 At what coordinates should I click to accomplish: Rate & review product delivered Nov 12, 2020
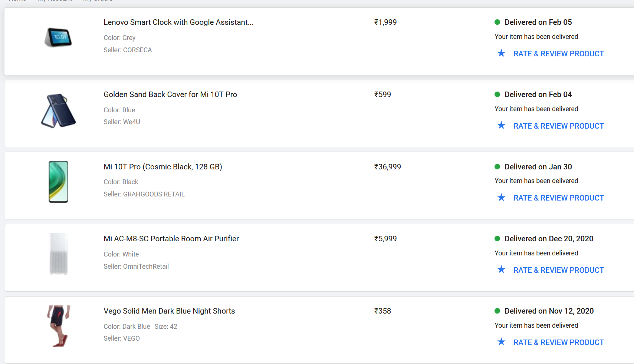click(x=559, y=343)
